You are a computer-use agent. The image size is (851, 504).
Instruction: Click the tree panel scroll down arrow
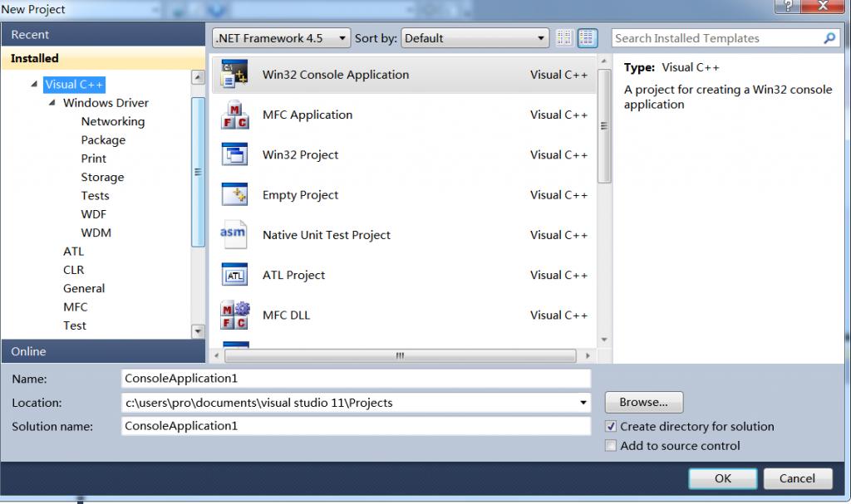click(198, 331)
